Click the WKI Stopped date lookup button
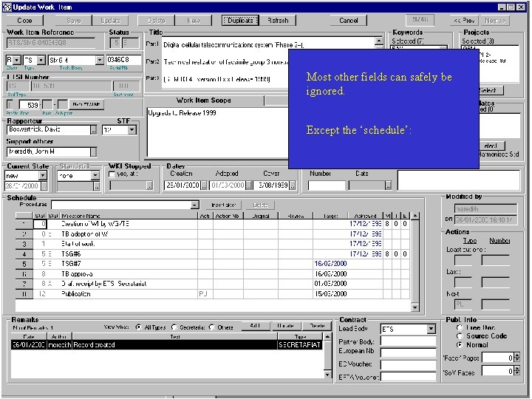This screenshot has width=532, height=399. [149, 185]
